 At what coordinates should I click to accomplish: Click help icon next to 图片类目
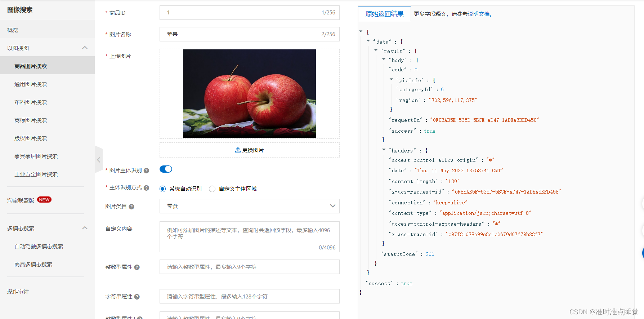click(131, 207)
